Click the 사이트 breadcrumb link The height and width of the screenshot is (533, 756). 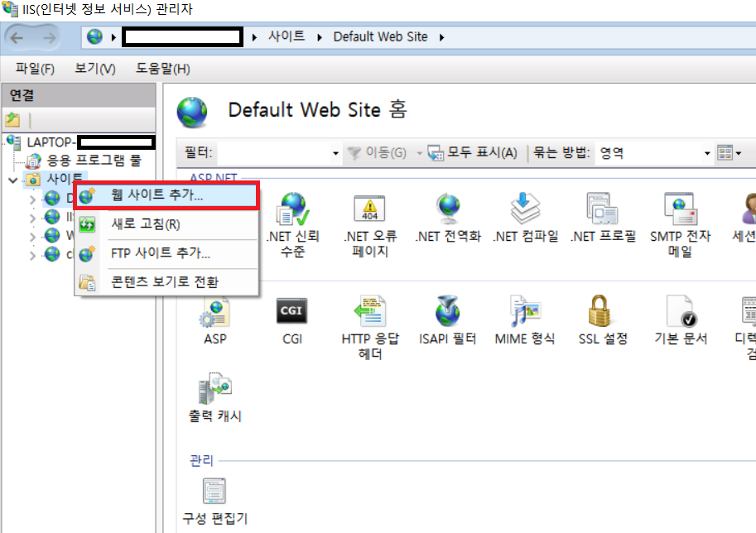[287, 36]
